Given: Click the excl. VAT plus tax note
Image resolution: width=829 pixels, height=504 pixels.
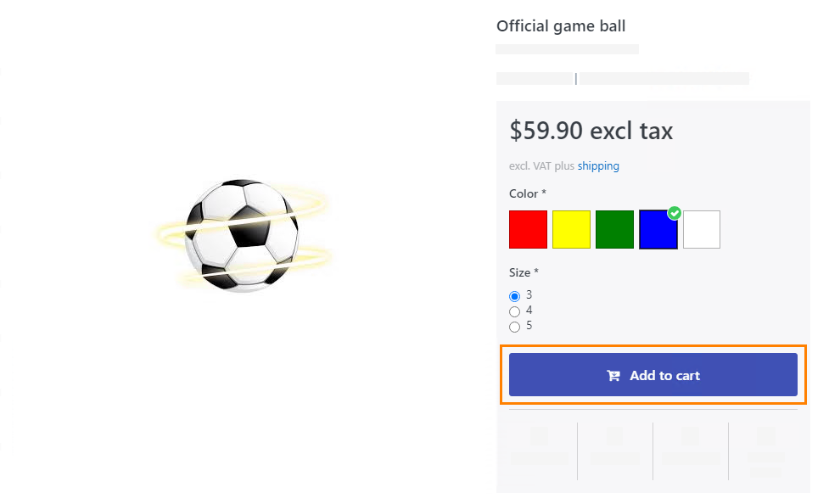Looking at the screenshot, I should (x=541, y=165).
